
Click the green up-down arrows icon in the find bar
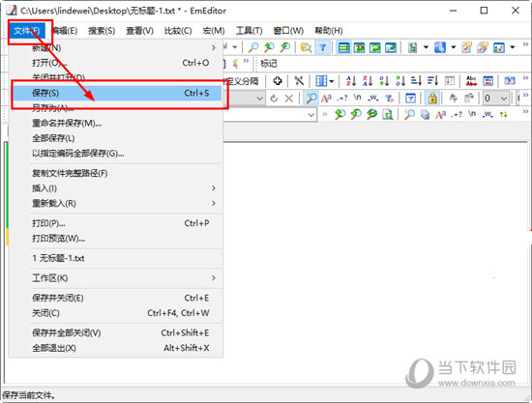504,115
